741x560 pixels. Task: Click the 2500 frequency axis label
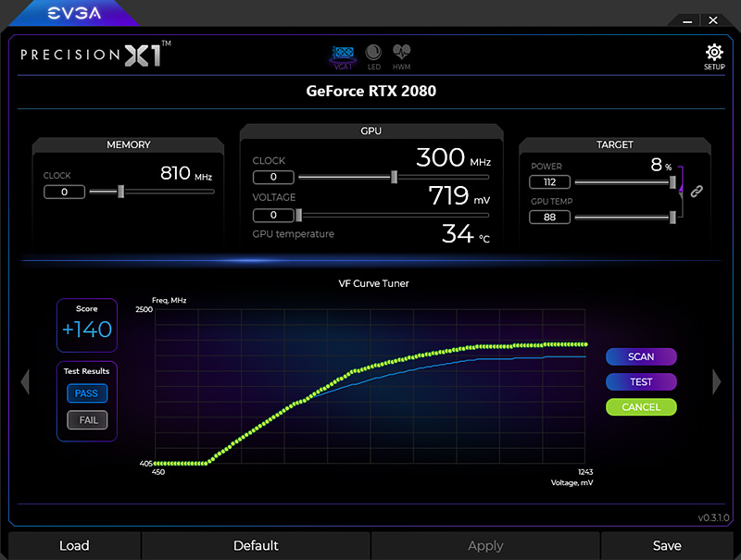coord(144,309)
